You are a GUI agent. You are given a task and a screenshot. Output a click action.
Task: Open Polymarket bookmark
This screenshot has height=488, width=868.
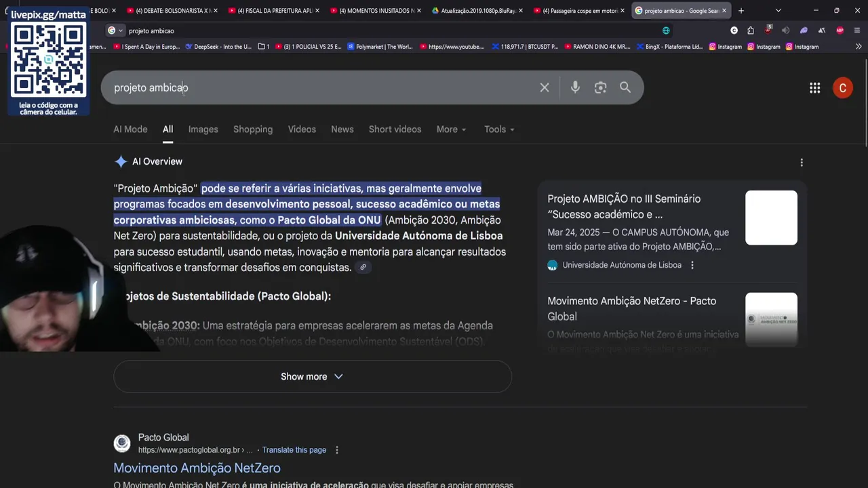[x=380, y=47]
